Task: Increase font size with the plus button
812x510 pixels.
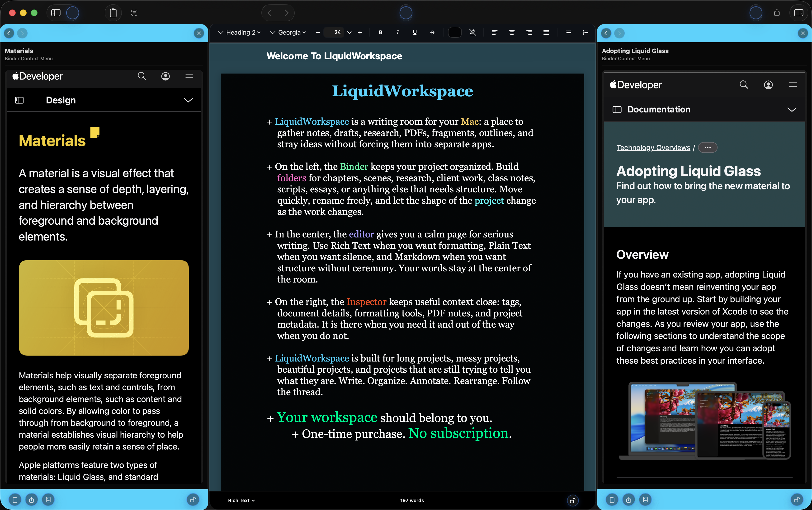Action: pos(360,32)
